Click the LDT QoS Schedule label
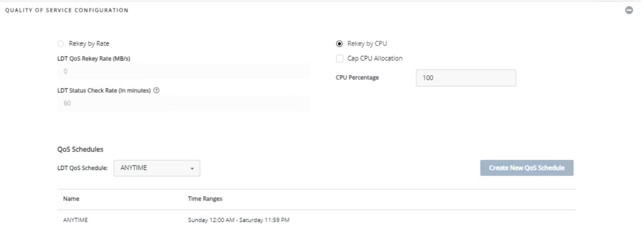Screen dimensions: 644x237 (x=83, y=168)
